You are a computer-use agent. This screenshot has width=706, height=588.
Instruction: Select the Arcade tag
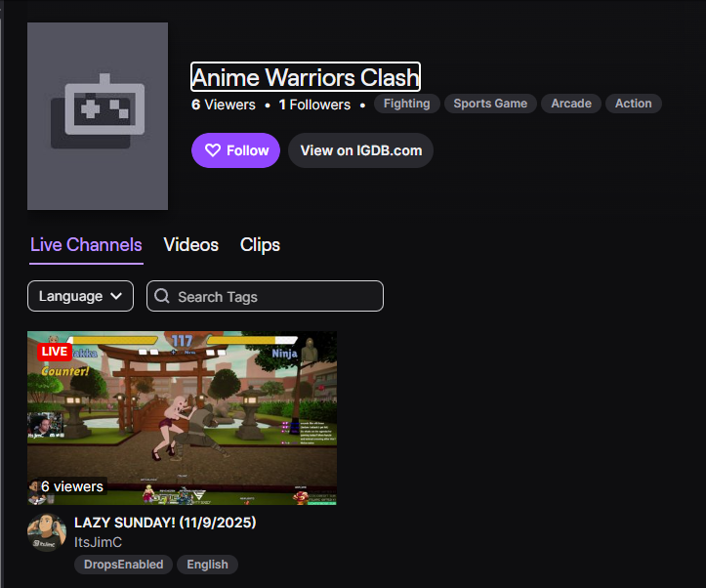pyautogui.click(x=571, y=104)
